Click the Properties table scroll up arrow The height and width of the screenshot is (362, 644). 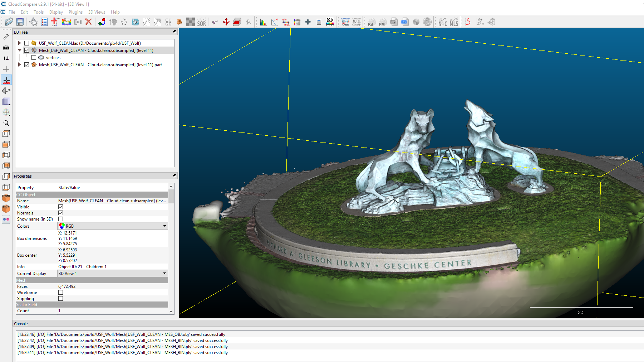pos(171,187)
